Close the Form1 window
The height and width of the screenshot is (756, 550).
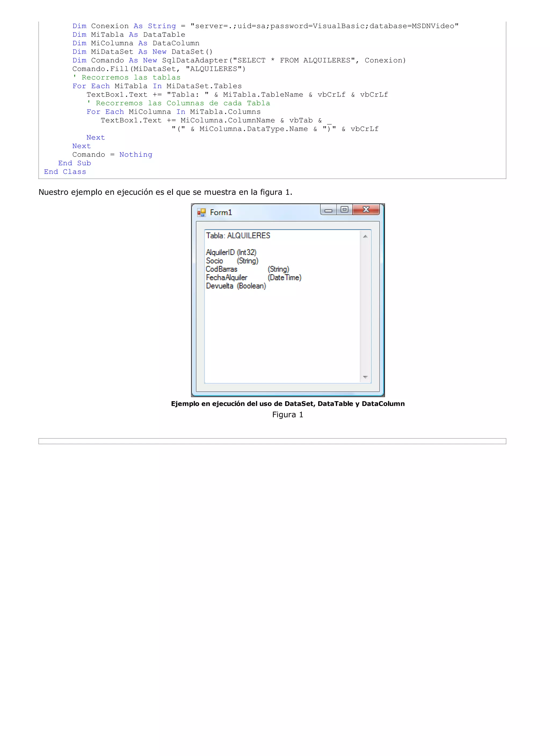(366, 210)
